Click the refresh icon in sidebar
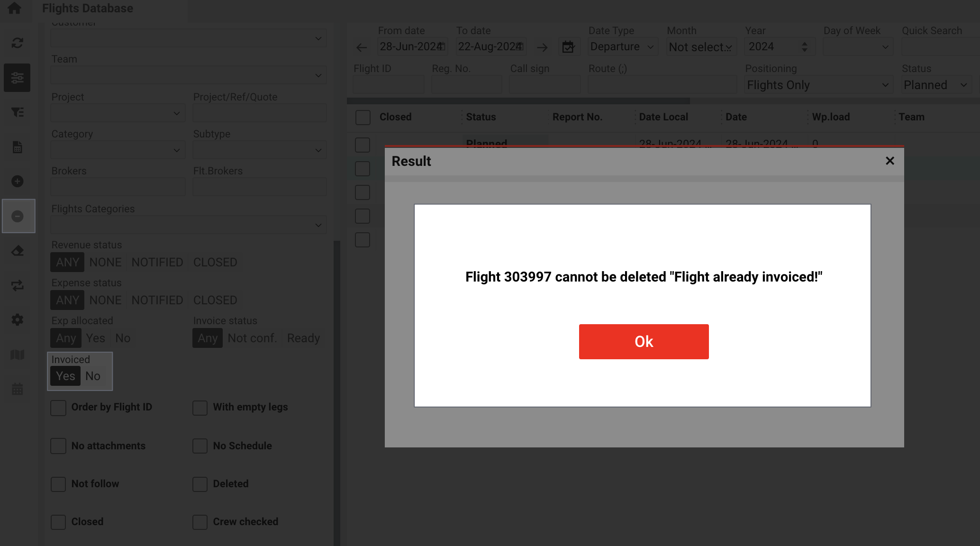 18,43
